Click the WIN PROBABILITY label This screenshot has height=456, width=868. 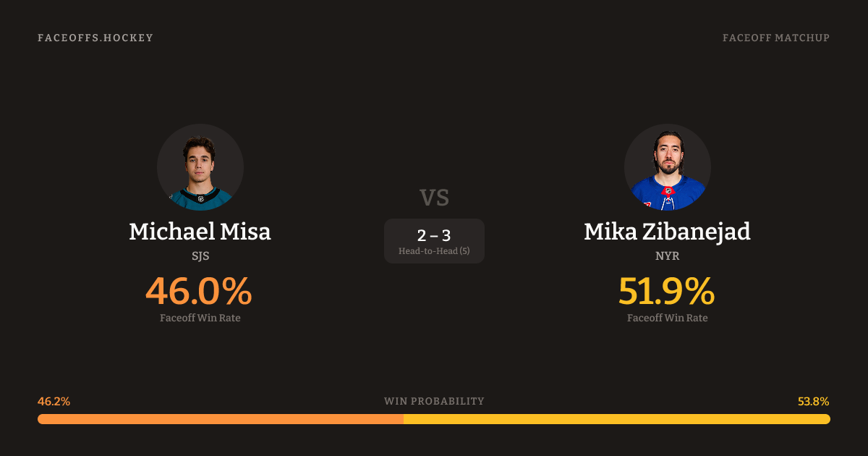(x=434, y=402)
